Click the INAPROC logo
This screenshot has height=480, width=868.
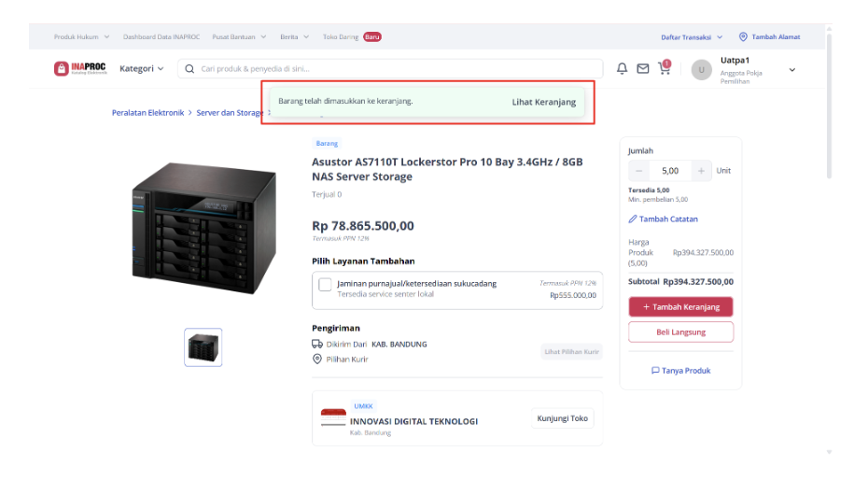(x=80, y=69)
